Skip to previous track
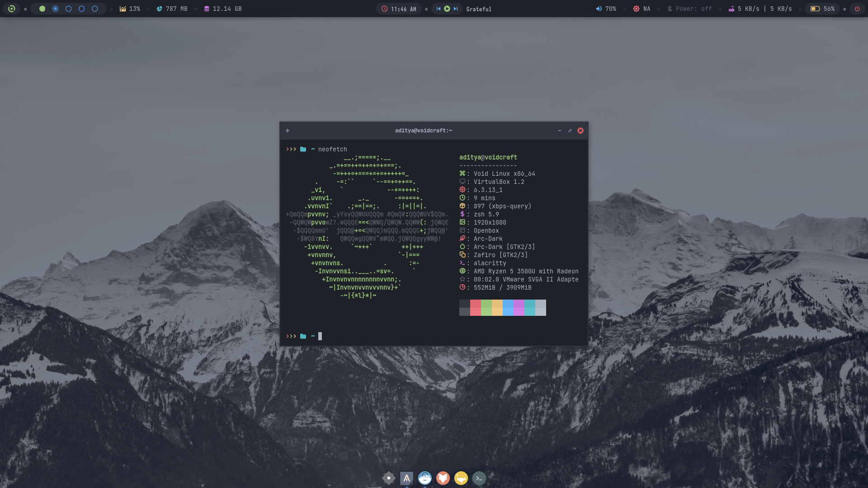The image size is (868, 488). click(x=438, y=9)
